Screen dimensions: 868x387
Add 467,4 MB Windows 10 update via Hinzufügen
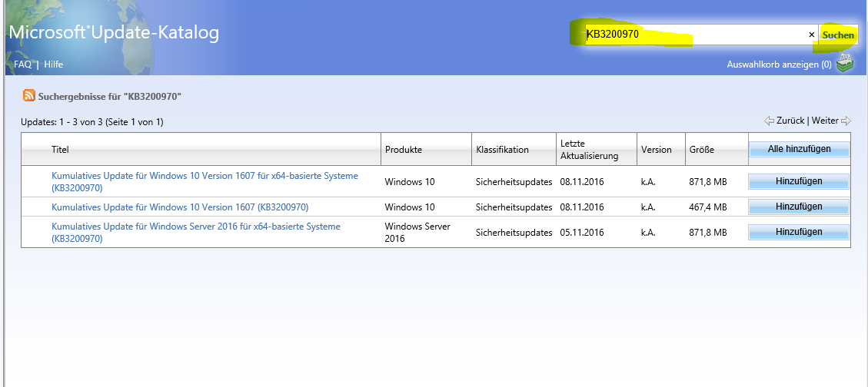click(x=798, y=207)
